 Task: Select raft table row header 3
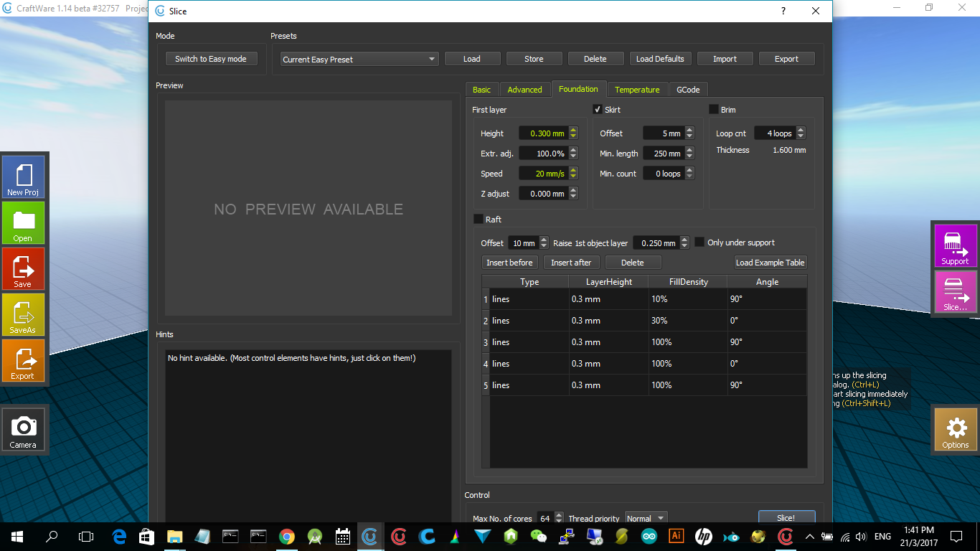(x=486, y=342)
